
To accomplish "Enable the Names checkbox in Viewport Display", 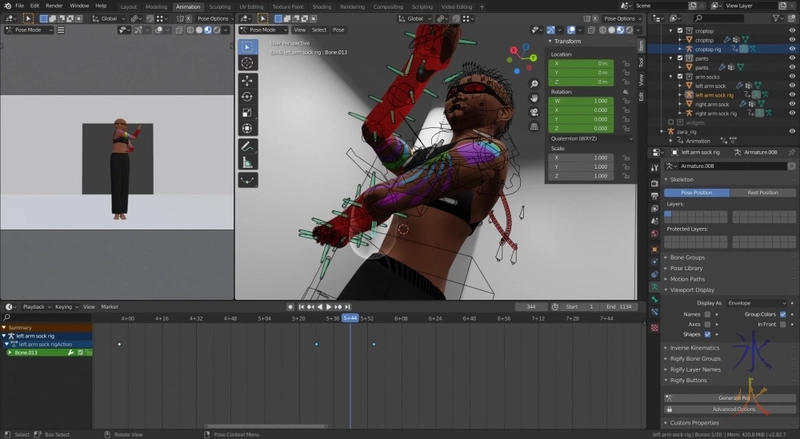I will click(x=708, y=314).
